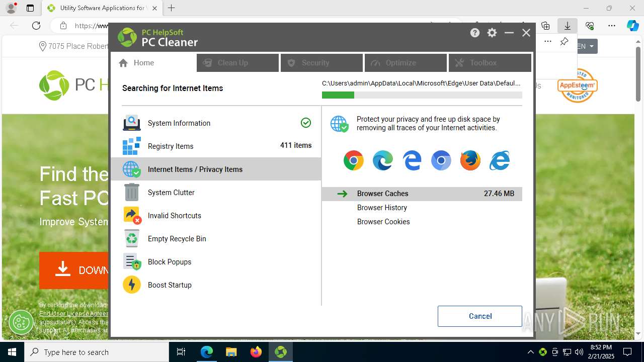Click the Chromium blue browser icon

[441, 160]
